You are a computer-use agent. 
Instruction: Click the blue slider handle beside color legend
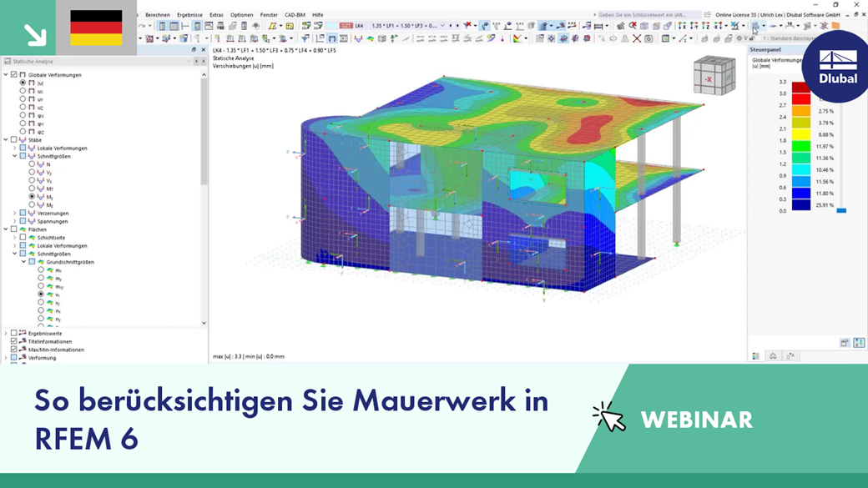(x=841, y=211)
